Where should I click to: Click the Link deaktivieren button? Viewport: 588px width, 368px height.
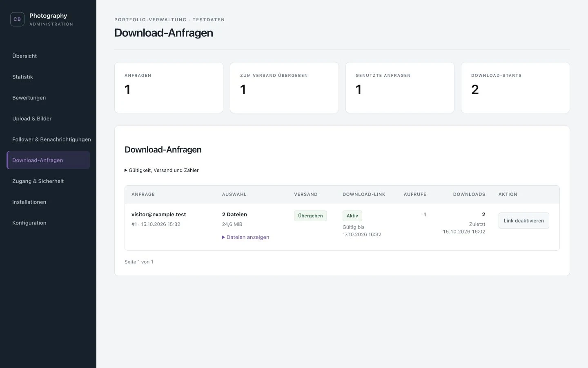click(523, 221)
